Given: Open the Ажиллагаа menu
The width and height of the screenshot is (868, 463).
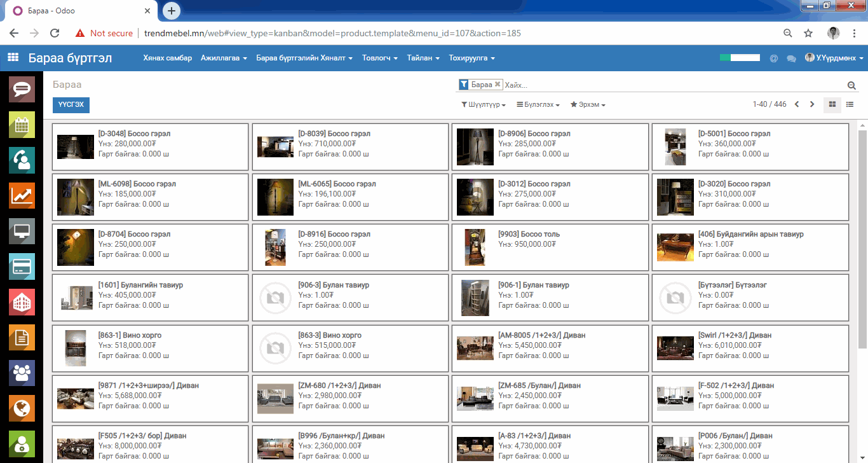Looking at the screenshot, I should (x=224, y=58).
